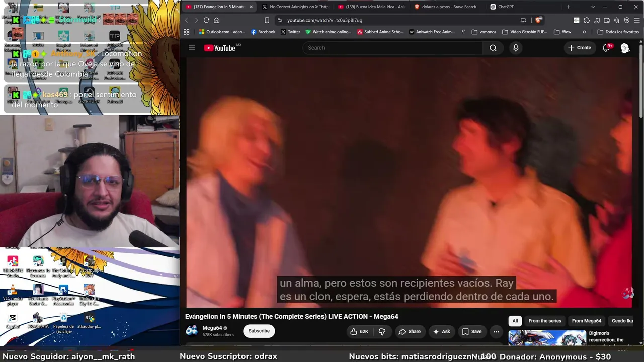This screenshot has width=644, height=362.
Task: Switch to the Buena Idea Mala Idea tab
Action: (371, 7)
